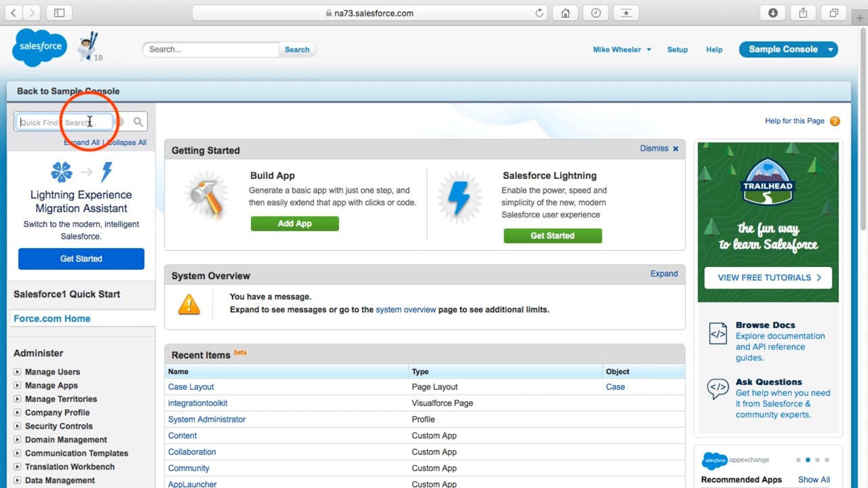Click the Astro mascot '18 icon
This screenshot has width=868, height=488.
(88, 47)
